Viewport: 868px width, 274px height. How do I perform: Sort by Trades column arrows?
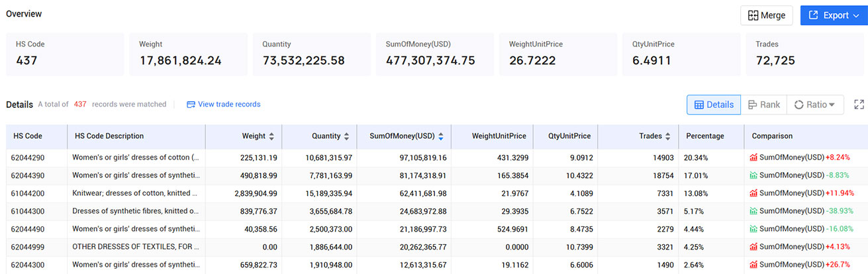coord(667,136)
